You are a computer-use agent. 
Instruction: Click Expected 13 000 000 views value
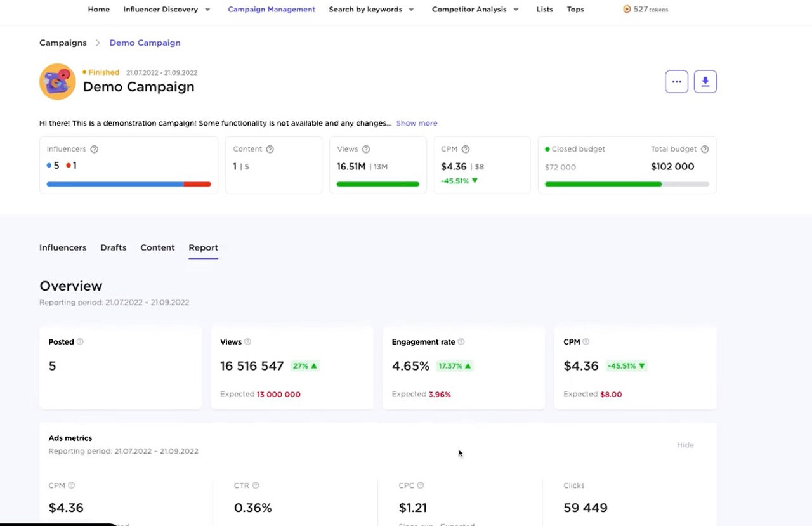pyautogui.click(x=278, y=394)
